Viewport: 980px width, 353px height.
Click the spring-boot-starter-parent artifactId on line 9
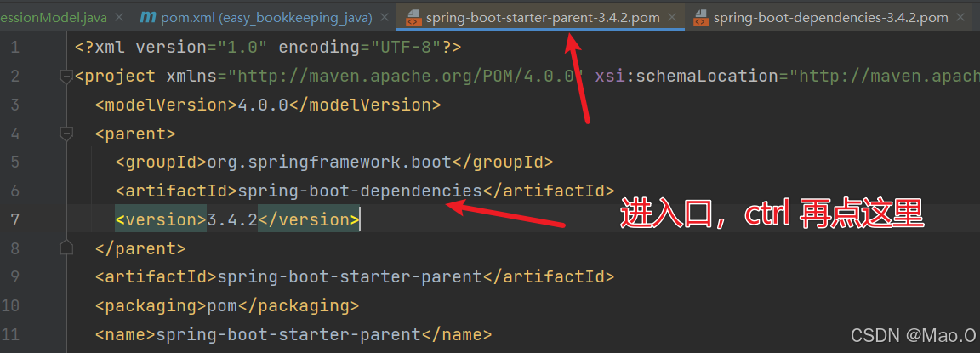click(x=350, y=276)
